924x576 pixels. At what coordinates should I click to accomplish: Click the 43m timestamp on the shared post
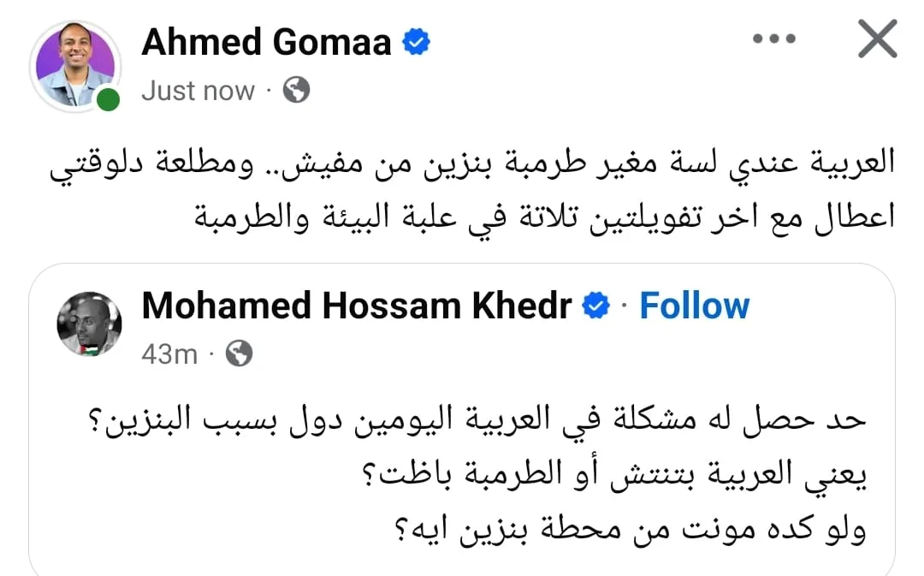click(x=169, y=352)
